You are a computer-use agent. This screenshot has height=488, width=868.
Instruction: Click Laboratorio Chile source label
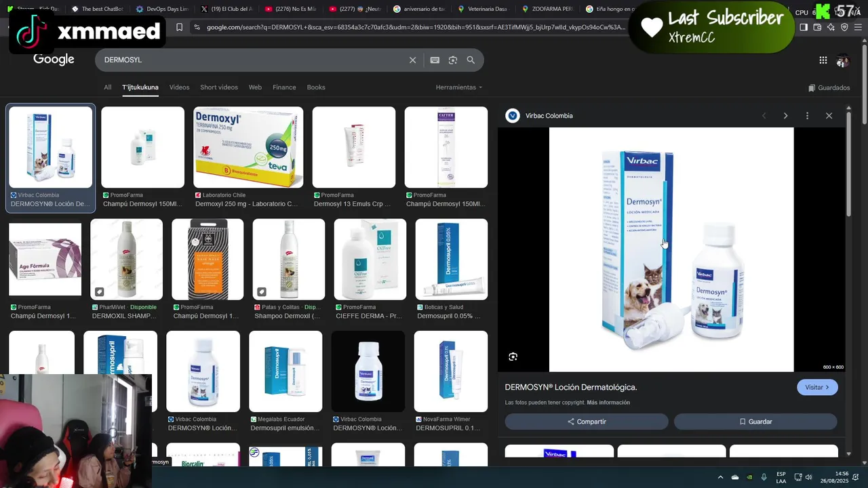pos(224,195)
